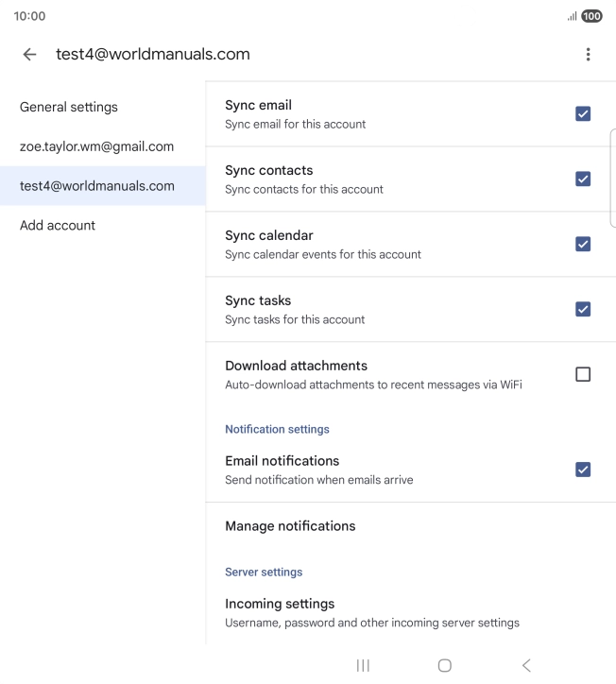Select test4@worldmanuals.com in the sidebar
616x684 pixels.
point(97,186)
